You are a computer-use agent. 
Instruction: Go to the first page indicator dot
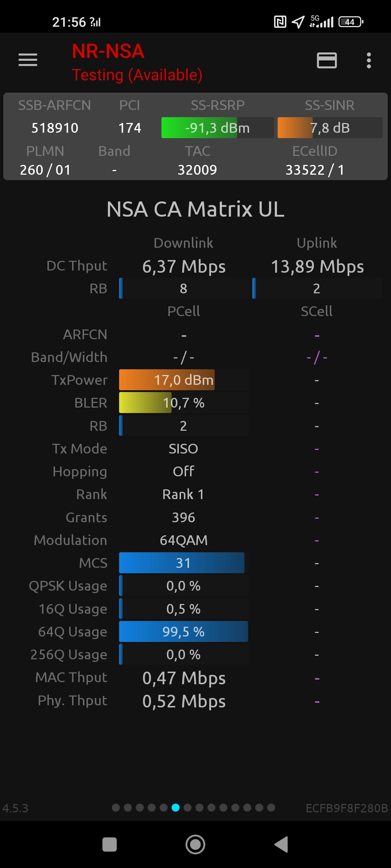(x=116, y=808)
